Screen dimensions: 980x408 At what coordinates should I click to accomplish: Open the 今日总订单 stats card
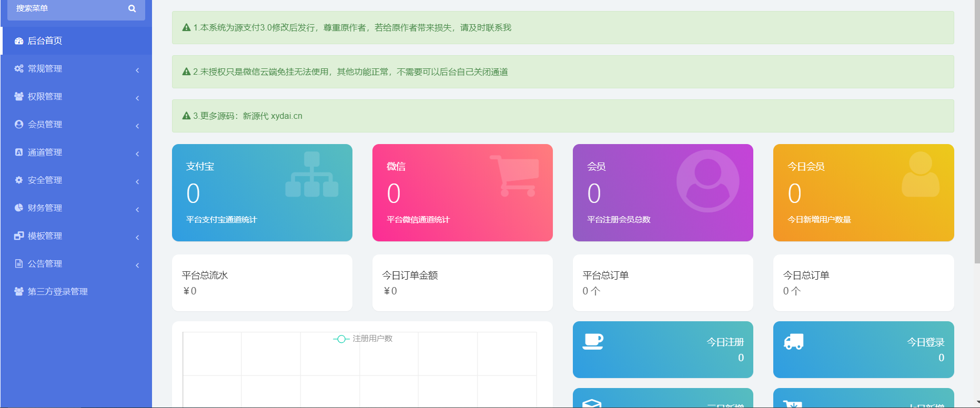point(864,283)
